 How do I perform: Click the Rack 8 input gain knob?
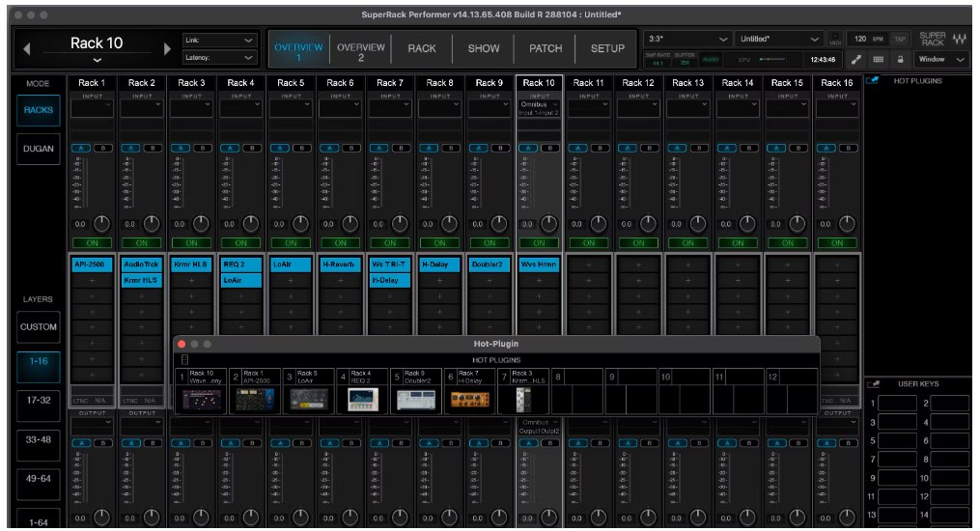[449, 223]
